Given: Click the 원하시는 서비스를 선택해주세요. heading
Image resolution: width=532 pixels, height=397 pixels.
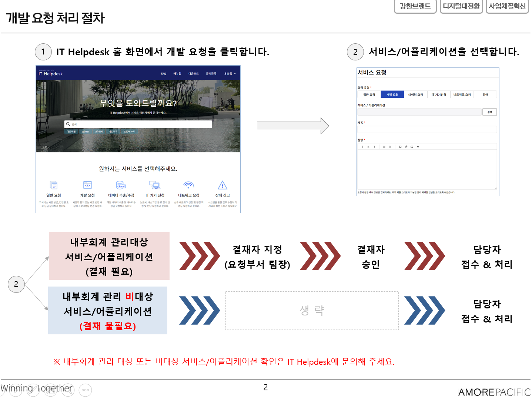Looking at the screenshot, I should tap(138, 169).
